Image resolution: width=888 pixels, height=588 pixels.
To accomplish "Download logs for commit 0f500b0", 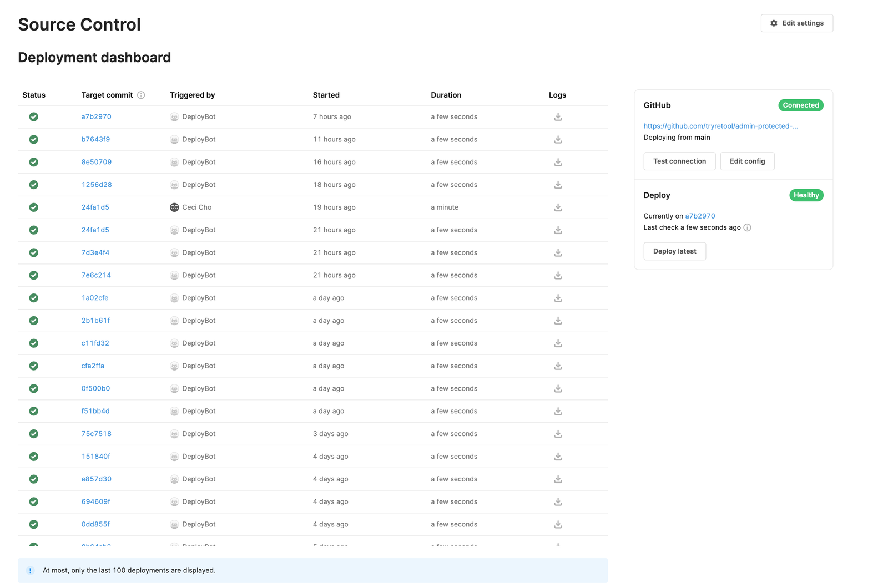I will click(x=558, y=389).
